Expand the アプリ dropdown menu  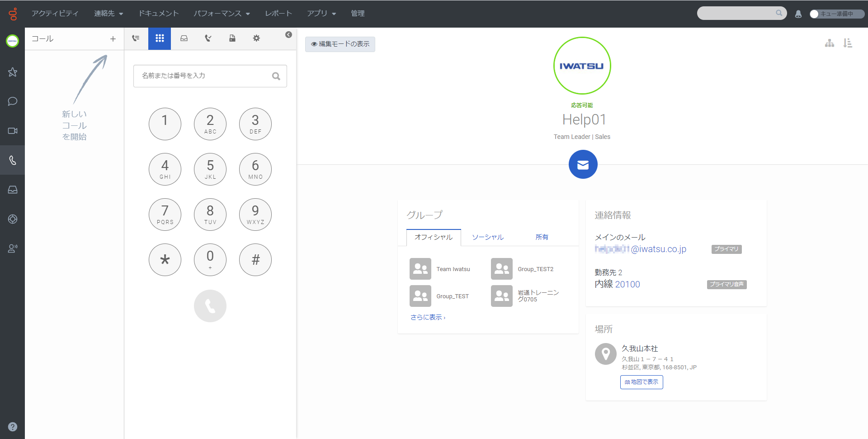click(321, 14)
